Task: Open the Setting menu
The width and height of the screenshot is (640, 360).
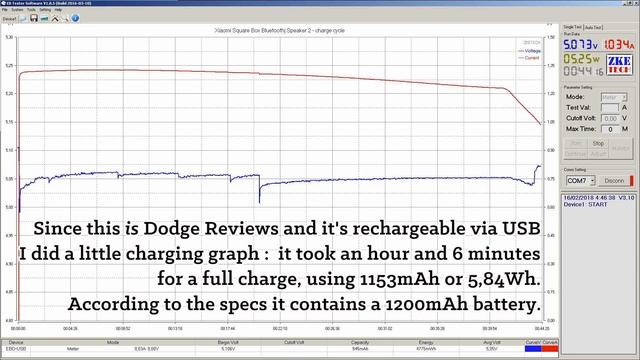Action: coord(45,10)
